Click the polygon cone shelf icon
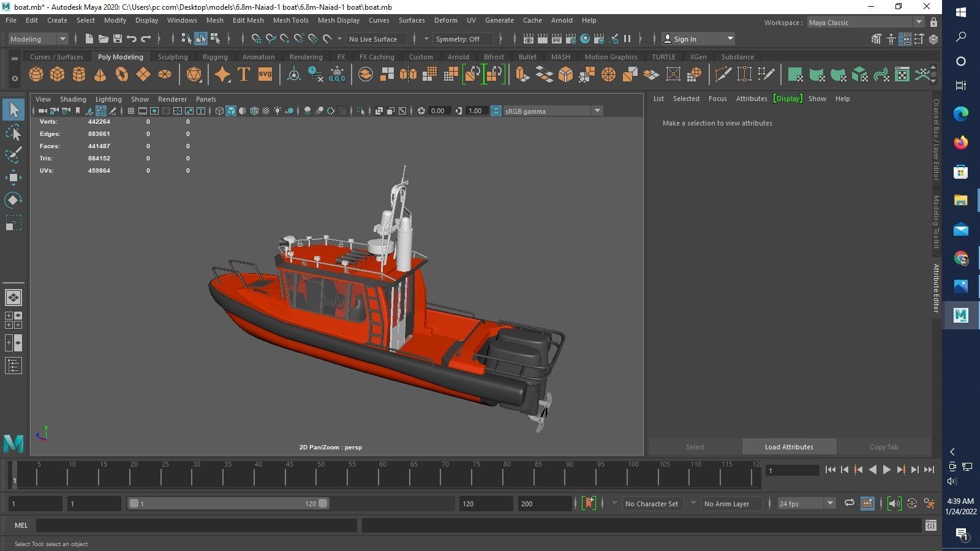Viewport: 980px width, 551px height. (100, 75)
